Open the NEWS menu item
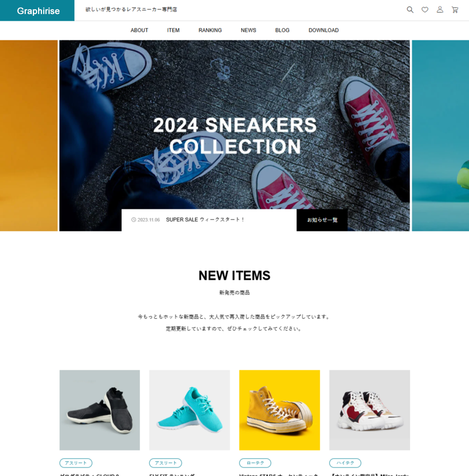Image resolution: width=469 pixels, height=476 pixels. (248, 30)
